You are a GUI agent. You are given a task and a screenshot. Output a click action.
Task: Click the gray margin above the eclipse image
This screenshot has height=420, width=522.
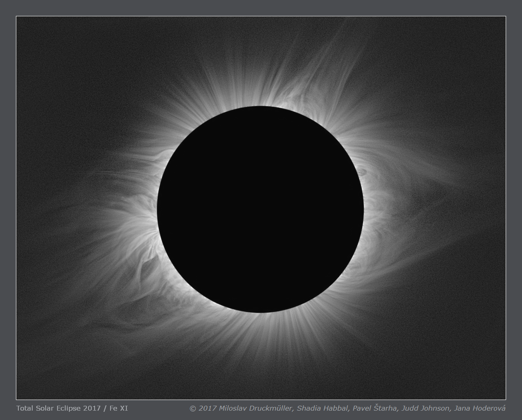click(261, 8)
